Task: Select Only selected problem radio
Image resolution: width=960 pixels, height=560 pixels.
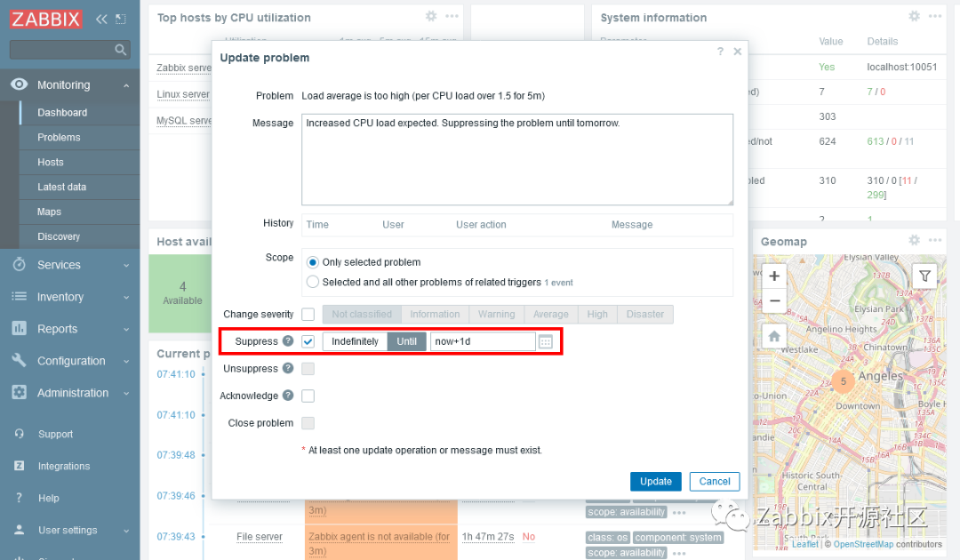Action: click(x=313, y=262)
